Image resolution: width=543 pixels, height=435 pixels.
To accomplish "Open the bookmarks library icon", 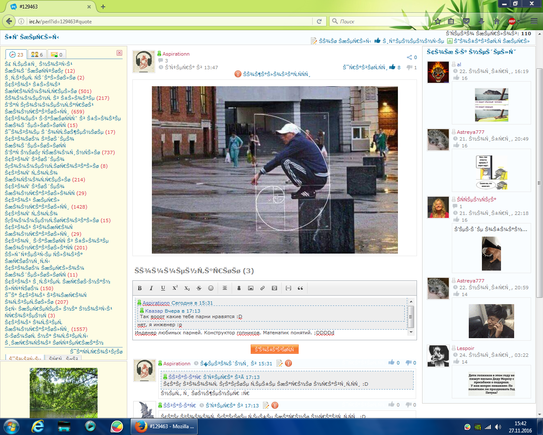I will [x=451, y=21].
